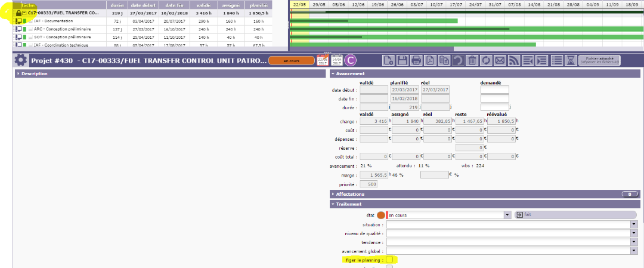Click the refresh arrows icon in toolbar
The height and width of the screenshot is (268, 644).
point(486,60)
